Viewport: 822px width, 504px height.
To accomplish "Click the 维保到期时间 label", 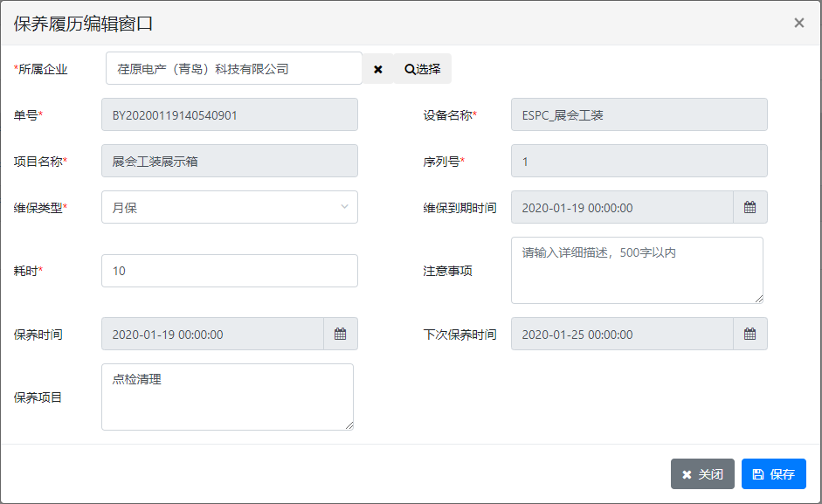I will tap(459, 208).
